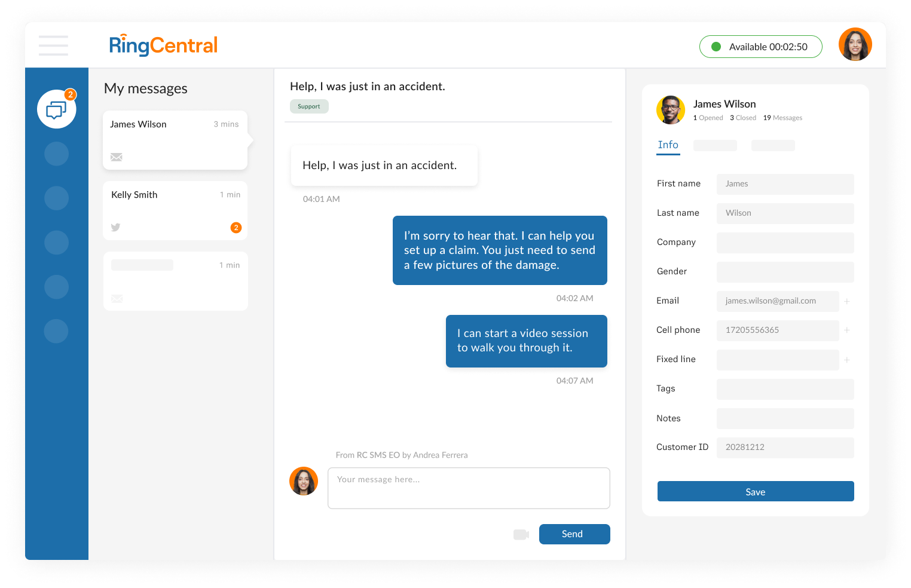Open the Available status selector
911x588 pixels.
coord(760,47)
